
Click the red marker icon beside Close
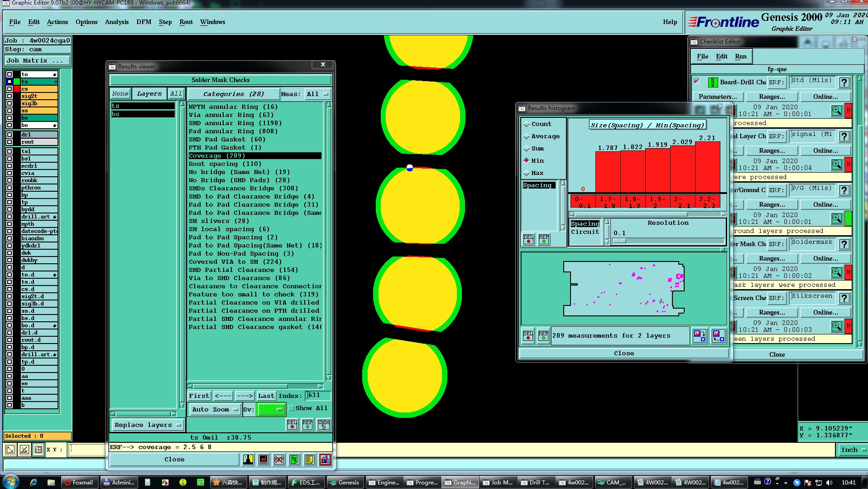264,460
